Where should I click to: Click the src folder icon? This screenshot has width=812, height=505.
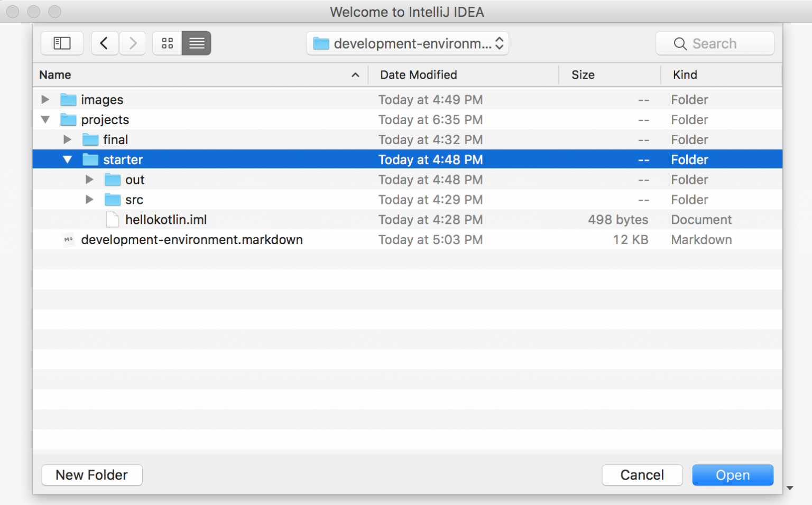(x=112, y=200)
